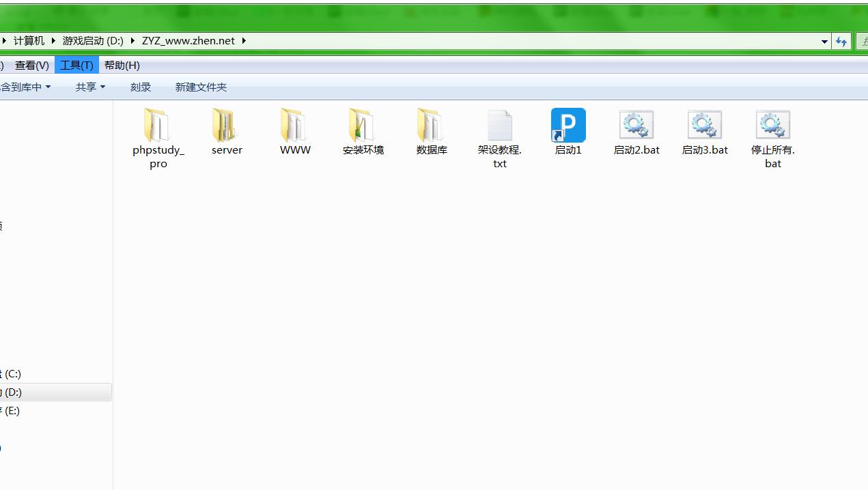Select the 停止所有.bat batch file

[772, 126]
